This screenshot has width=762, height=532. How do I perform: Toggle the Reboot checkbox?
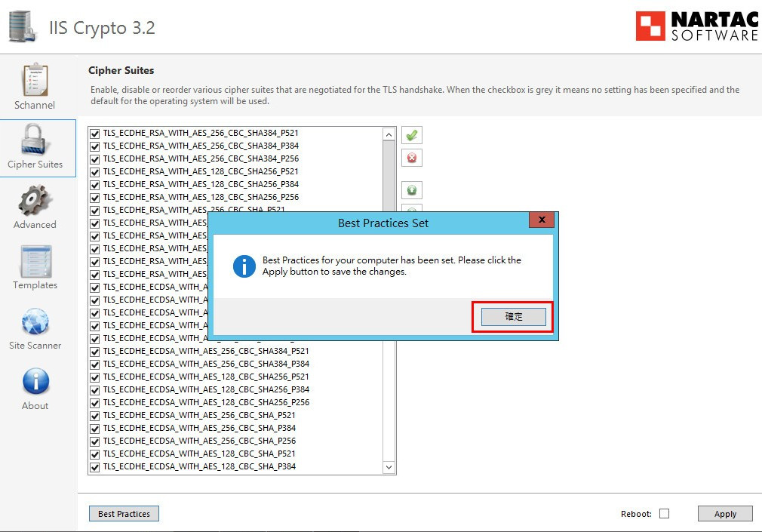pos(665,514)
